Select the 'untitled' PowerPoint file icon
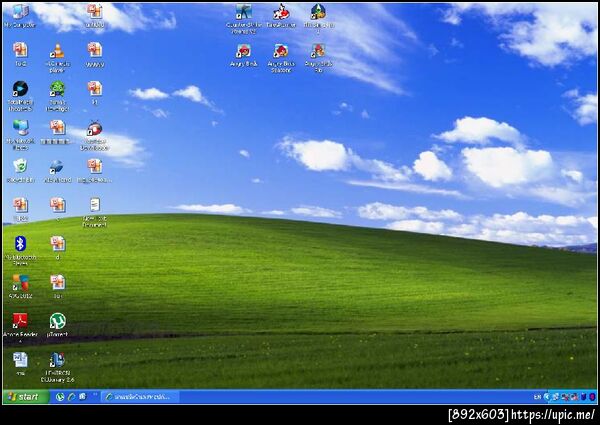 pos(95,16)
